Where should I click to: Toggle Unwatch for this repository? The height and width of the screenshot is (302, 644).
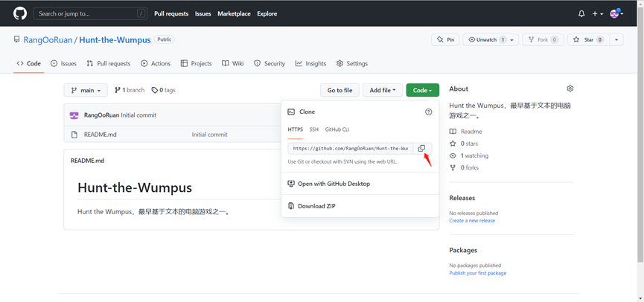[x=486, y=39]
